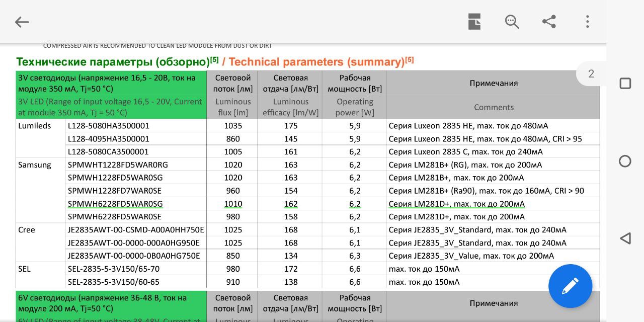Open the document view mode icon
The width and height of the screenshot is (644, 322).
click(x=474, y=22)
